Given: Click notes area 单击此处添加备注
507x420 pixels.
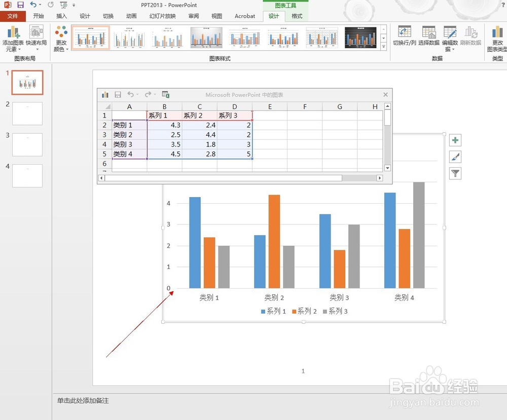Looking at the screenshot, I should 83,401.
